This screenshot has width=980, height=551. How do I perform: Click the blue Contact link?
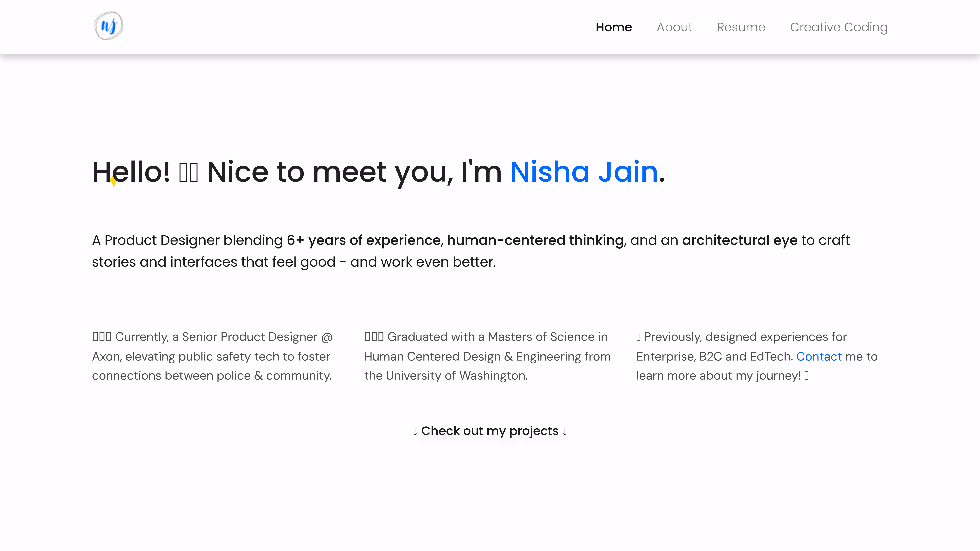(x=819, y=356)
